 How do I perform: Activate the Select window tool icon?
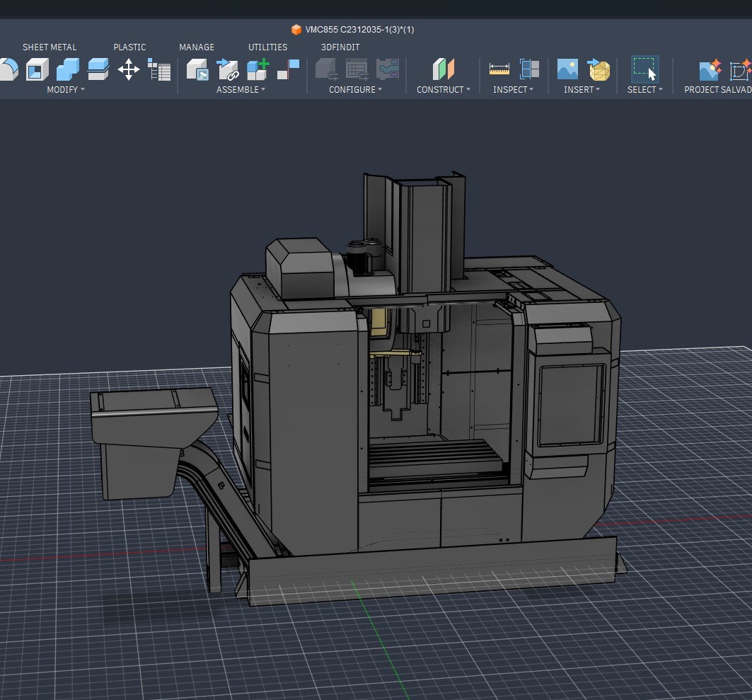(x=644, y=69)
